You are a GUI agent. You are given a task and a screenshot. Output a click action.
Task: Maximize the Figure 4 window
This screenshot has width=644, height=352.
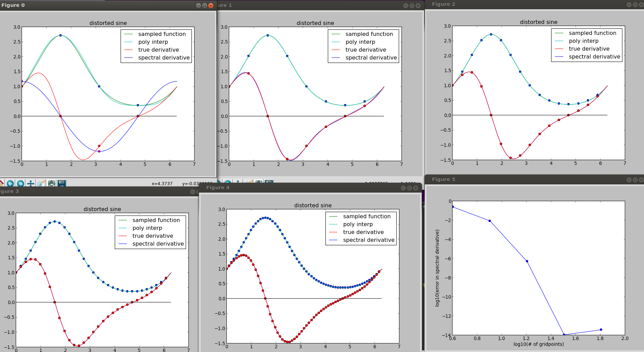409,188
